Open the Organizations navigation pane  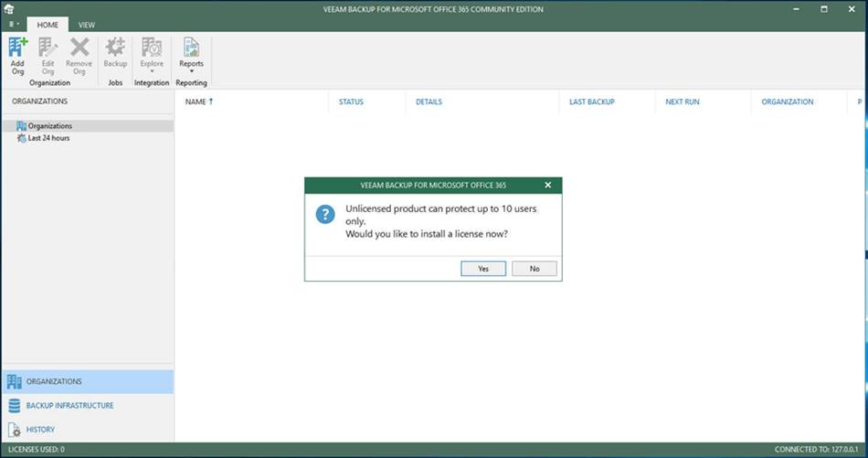point(54,381)
